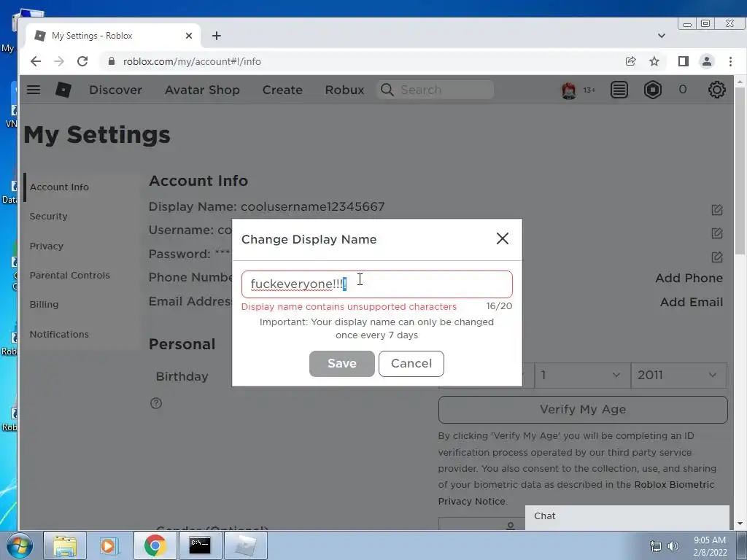The height and width of the screenshot is (560, 747).
Task: Close the Change Display Name dialog
Action: (502, 238)
